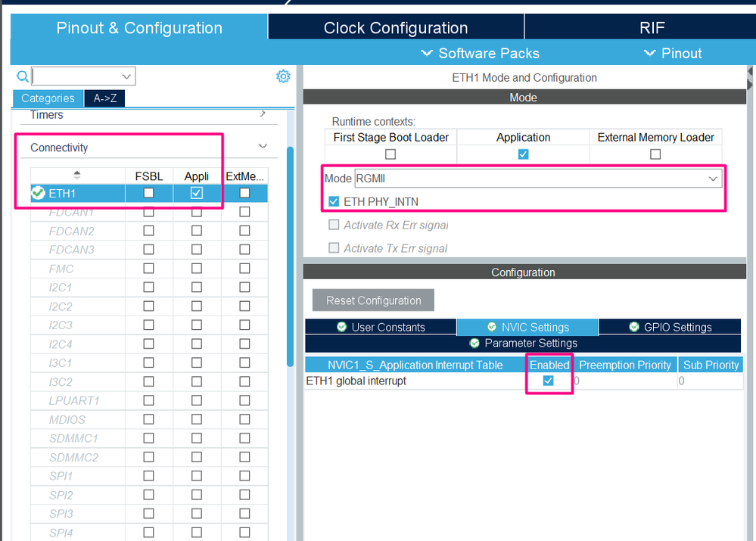The height and width of the screenshot is (541, 756).
Task: Click the ETH1 green status check icon
Action: 38,194
